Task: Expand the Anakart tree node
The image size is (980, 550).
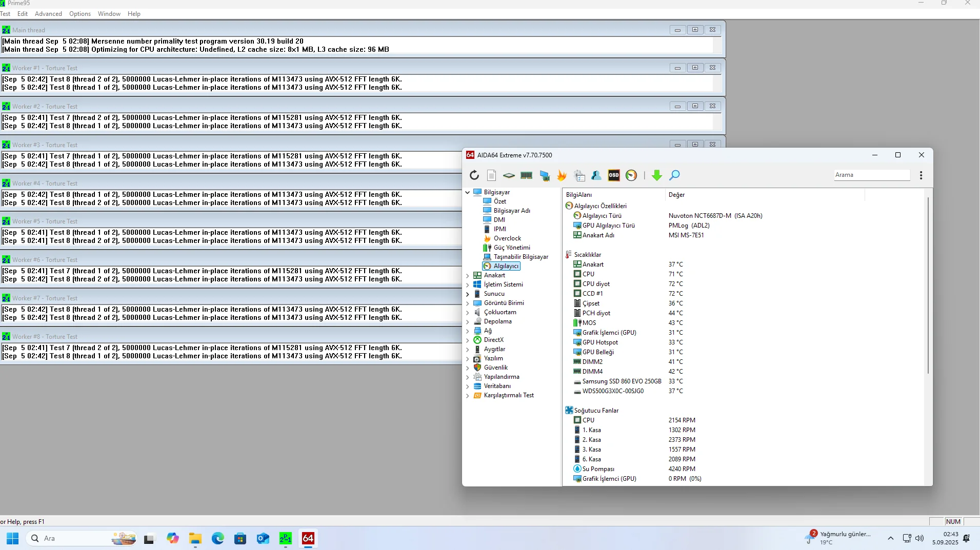Action: pos(468,276)
